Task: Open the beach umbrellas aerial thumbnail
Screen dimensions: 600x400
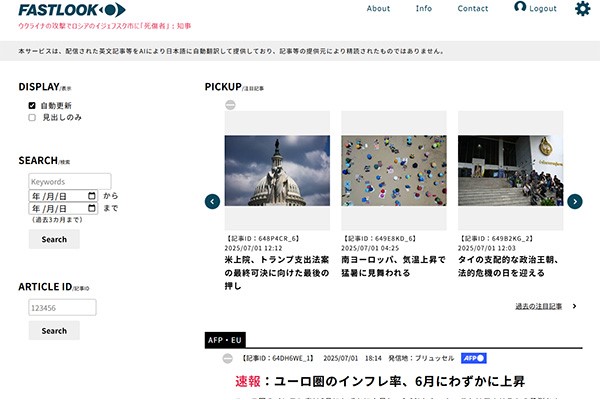Action: [x=394, y=171]
